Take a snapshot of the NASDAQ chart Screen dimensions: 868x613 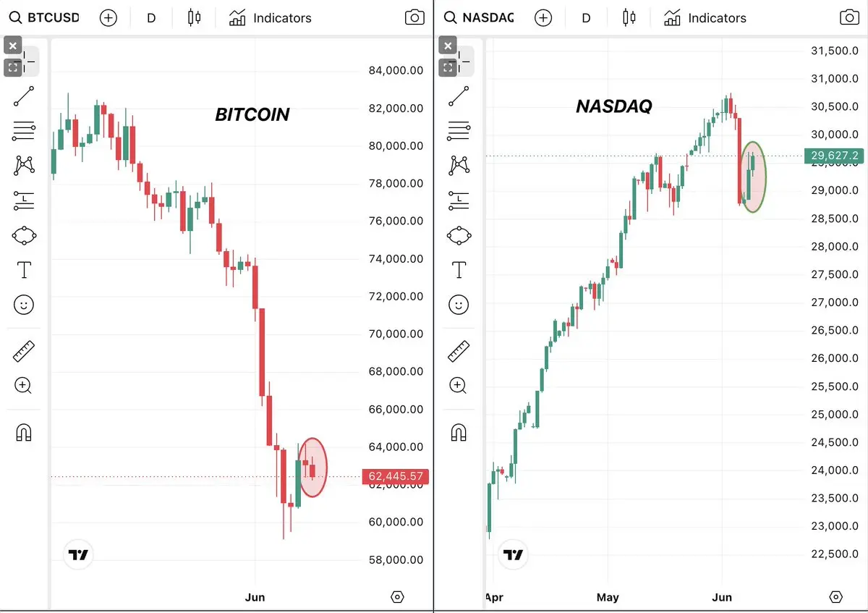pyautogui.click(x=849, y=18)
